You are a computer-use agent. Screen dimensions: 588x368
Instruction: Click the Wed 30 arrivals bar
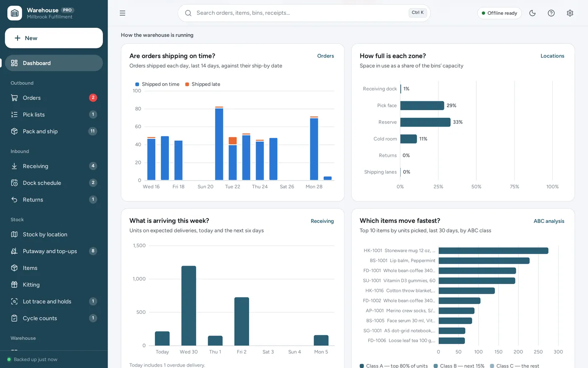click(189, 306)
